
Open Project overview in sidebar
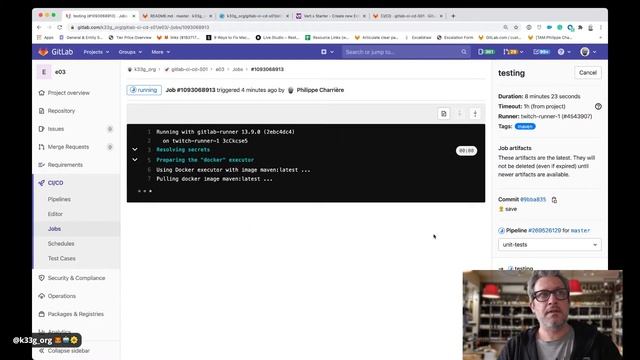(68, 93)
